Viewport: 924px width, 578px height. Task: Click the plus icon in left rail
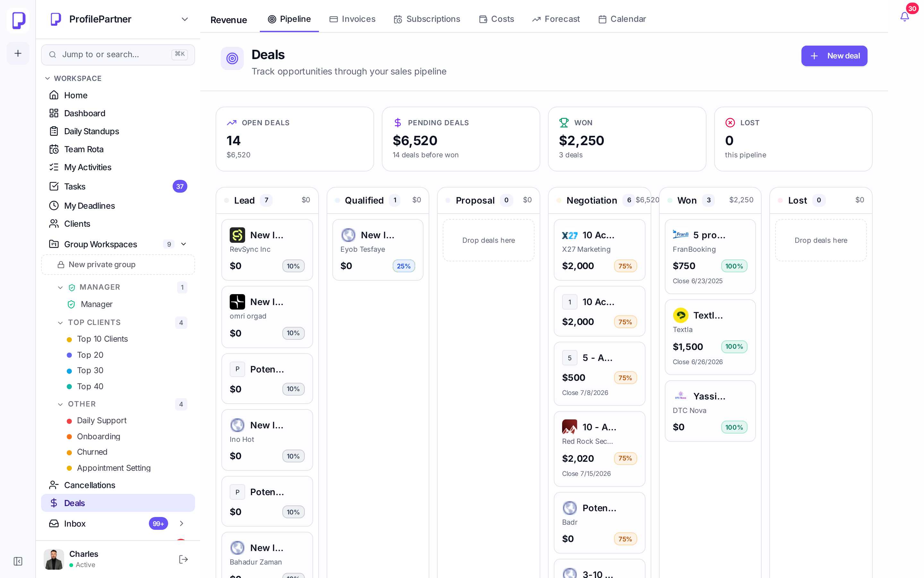coord(18,53)
